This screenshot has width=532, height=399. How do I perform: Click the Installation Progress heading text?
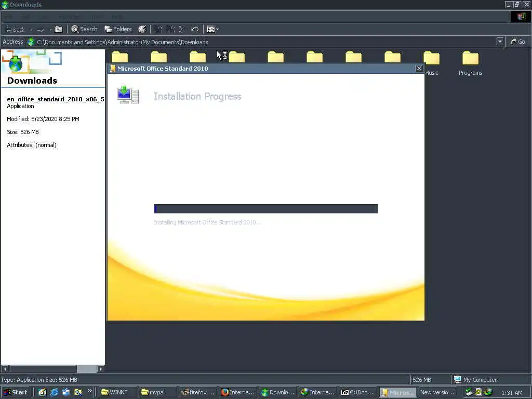coord(197,97)
